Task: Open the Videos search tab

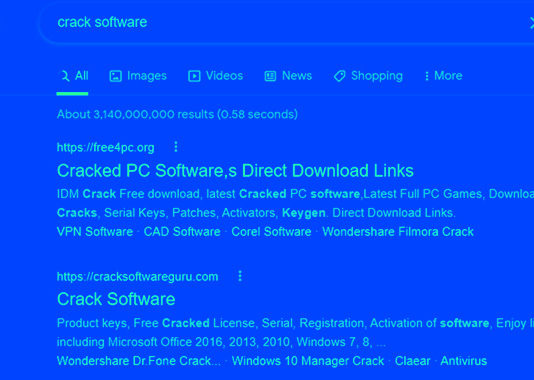Action: point(216,76)
